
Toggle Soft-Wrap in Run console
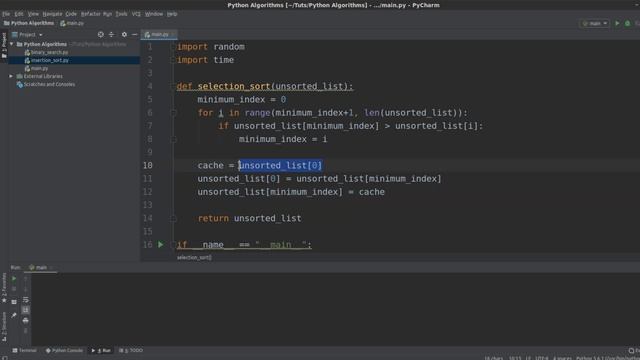25,300
